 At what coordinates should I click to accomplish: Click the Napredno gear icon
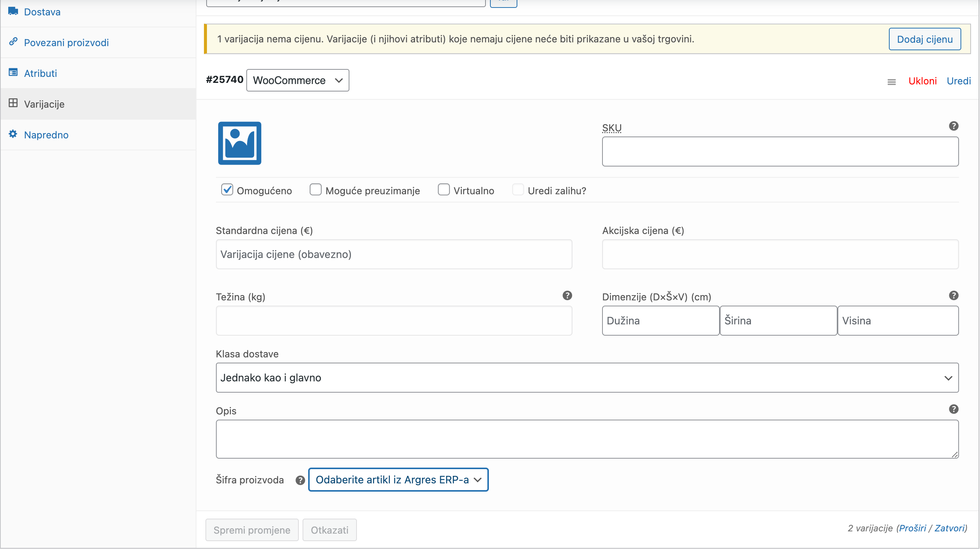click(x=12, y=134)
